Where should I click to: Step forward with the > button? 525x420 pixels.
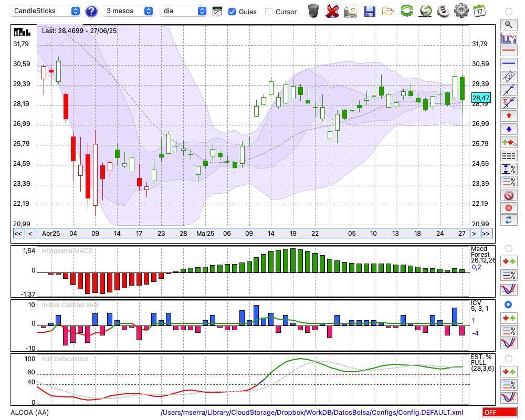pyautogui.click(x=474, y=234)
